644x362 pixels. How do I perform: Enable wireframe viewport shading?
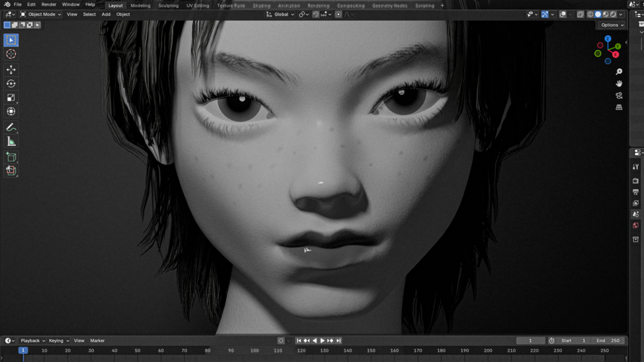point(590,15)
